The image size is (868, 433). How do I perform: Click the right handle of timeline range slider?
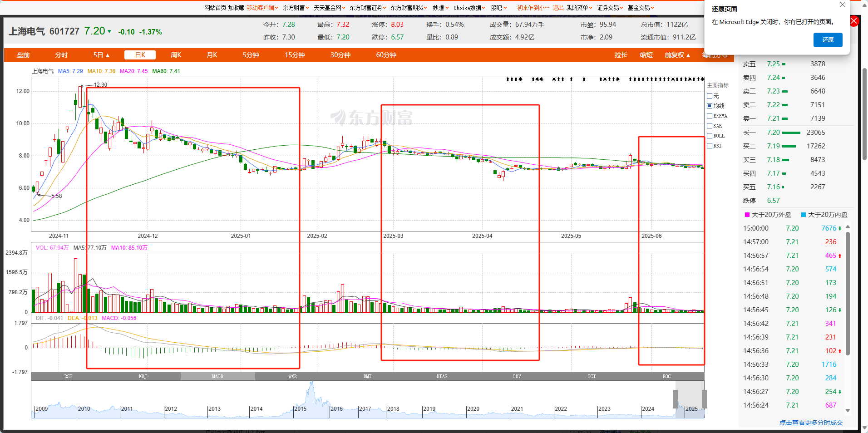[x=704, y=399]
